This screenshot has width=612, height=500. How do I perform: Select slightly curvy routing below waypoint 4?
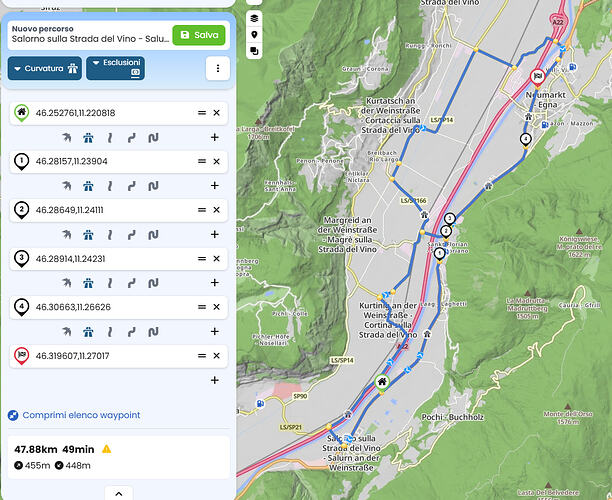click(110, 331)
